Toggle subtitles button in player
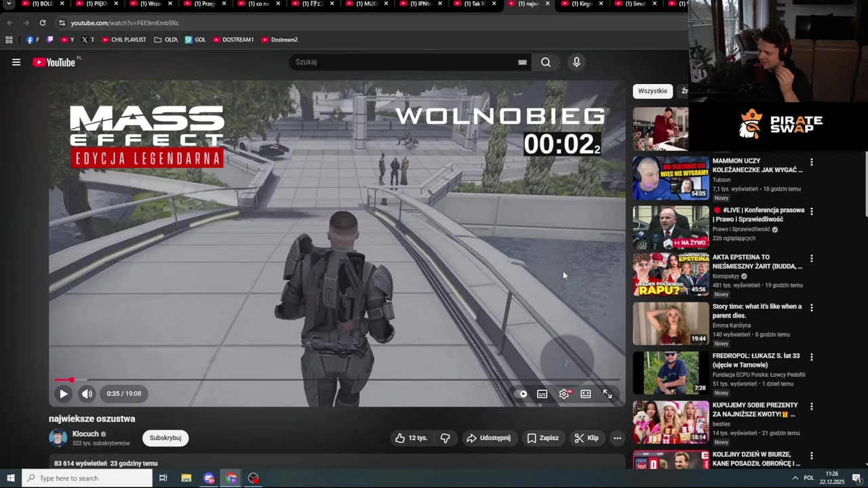This screenshot has height=488, width=868. pyautogui.click(x=542, y=394)
